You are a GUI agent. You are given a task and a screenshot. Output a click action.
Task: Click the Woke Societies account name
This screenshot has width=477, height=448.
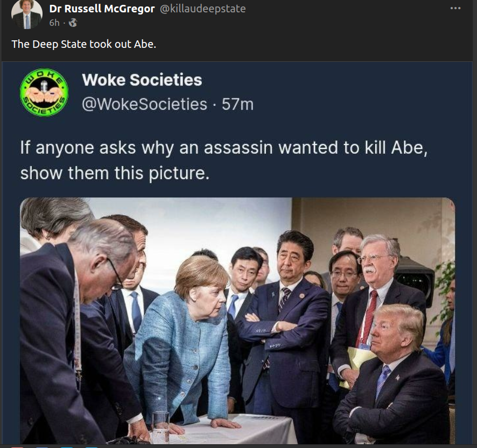[x=142, y=80]
